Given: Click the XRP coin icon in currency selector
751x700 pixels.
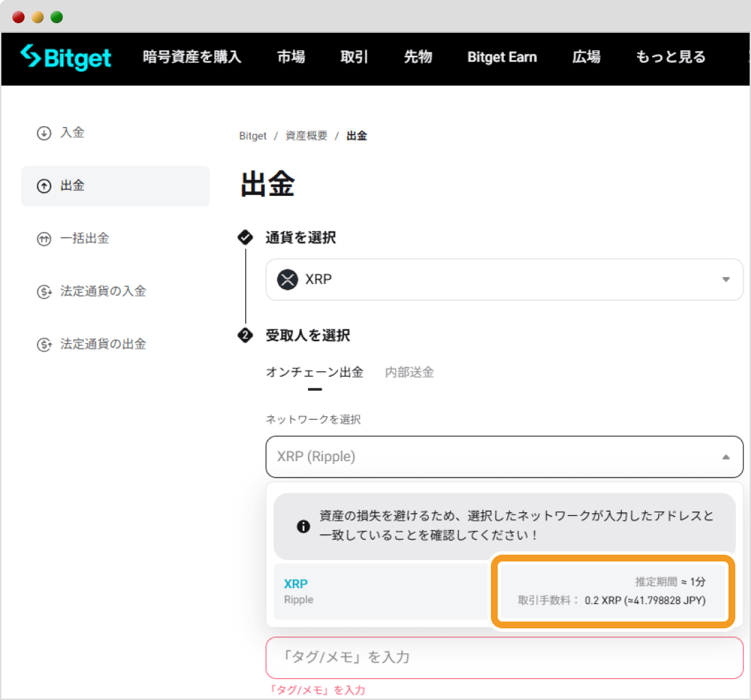Looking at the screenshot, I should tap(287, 279).
